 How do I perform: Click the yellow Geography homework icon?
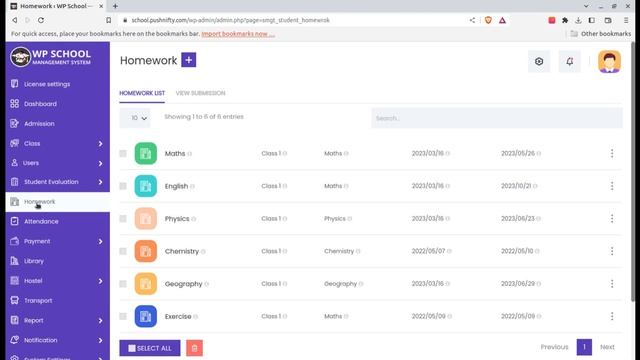pos(146,284)
